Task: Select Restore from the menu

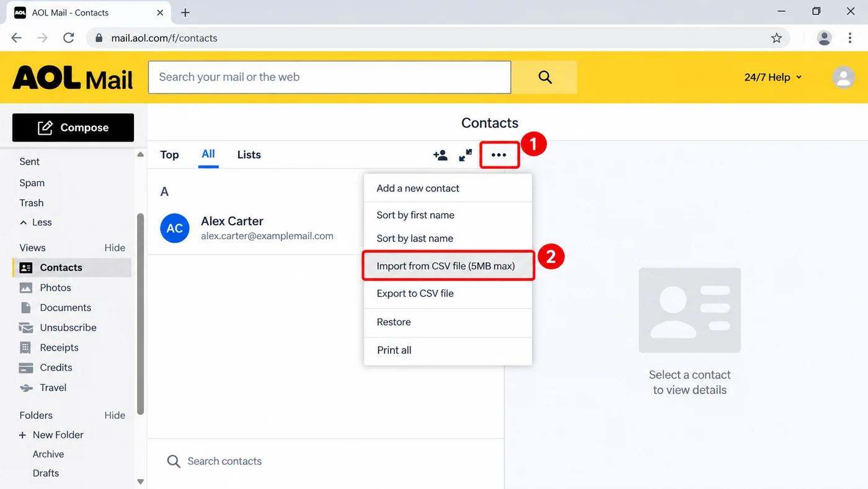Action: click(448, 322)
